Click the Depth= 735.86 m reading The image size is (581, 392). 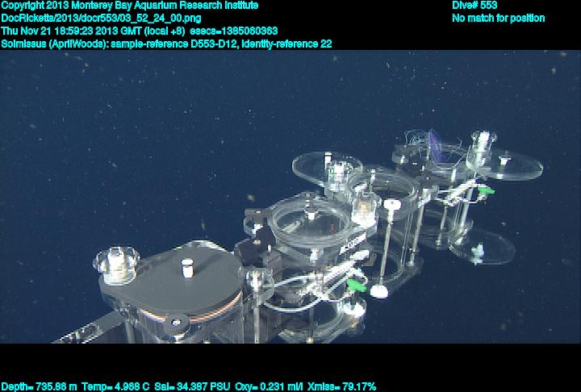point(39,387)
